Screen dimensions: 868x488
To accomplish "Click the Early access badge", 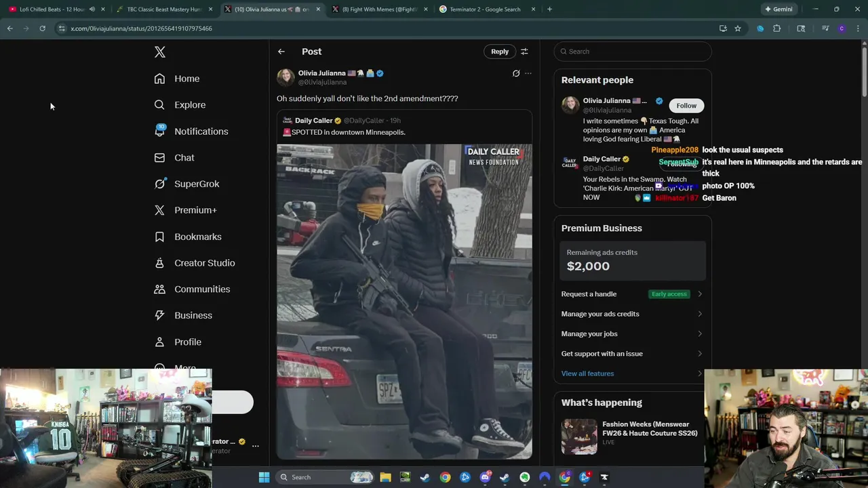I will point(669,294).
